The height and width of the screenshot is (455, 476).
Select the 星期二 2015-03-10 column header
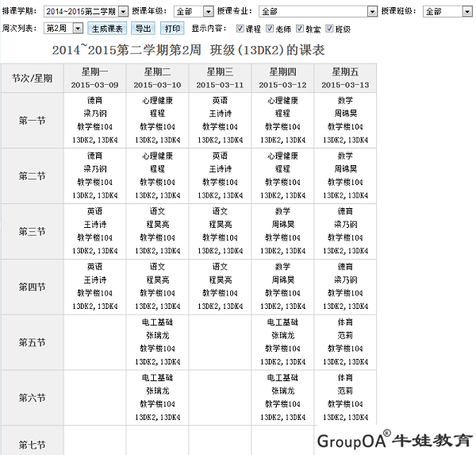157,78
